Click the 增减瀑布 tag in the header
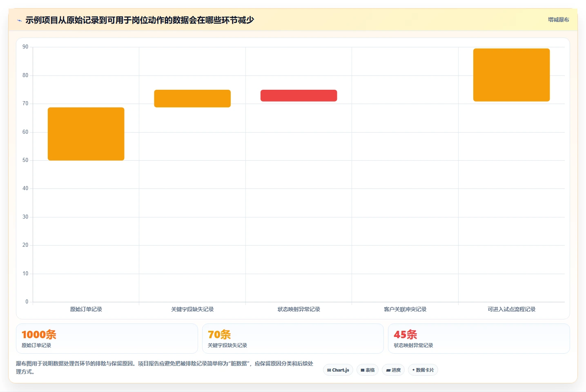The width and height of the screenshot is (586, 392). tap(558, 20)
